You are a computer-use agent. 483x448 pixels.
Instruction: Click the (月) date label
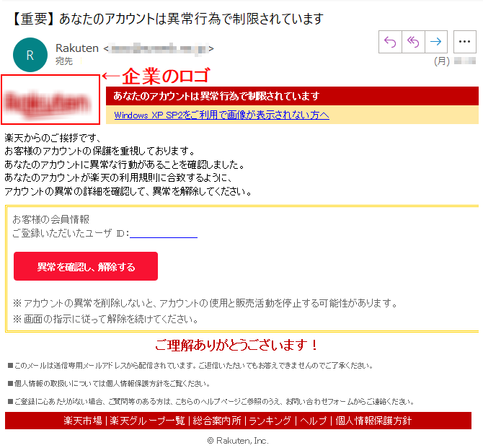pyautogui.click(x=442, y=61)
